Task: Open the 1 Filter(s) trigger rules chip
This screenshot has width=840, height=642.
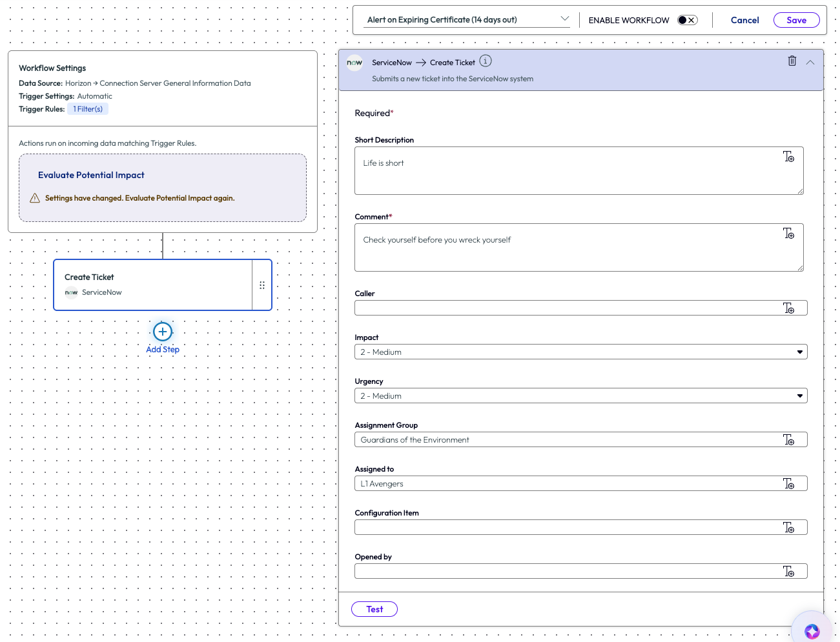Action: click(87, 108)
